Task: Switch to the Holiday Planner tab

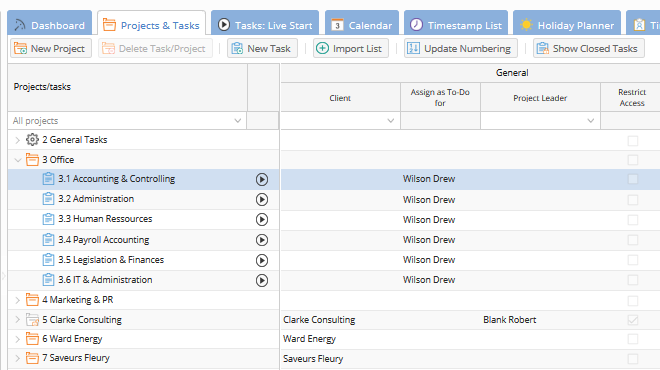Action: coord(567,24)
